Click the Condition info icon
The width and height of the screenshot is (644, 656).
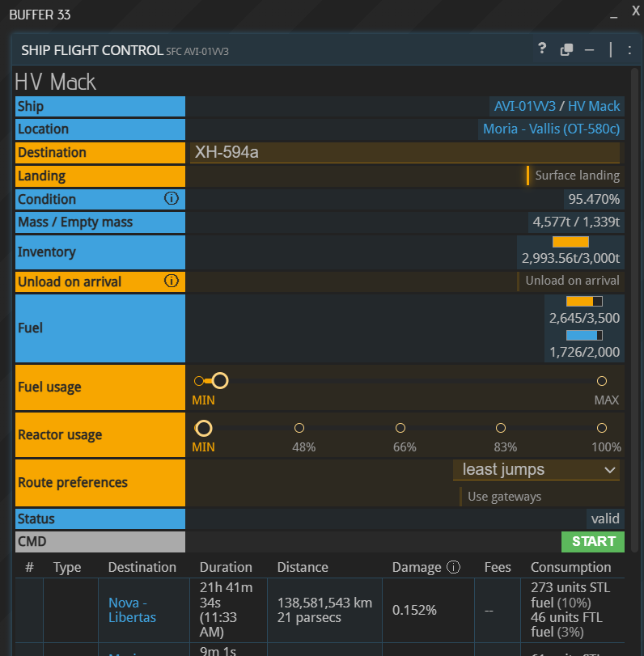tap(171, 198)
